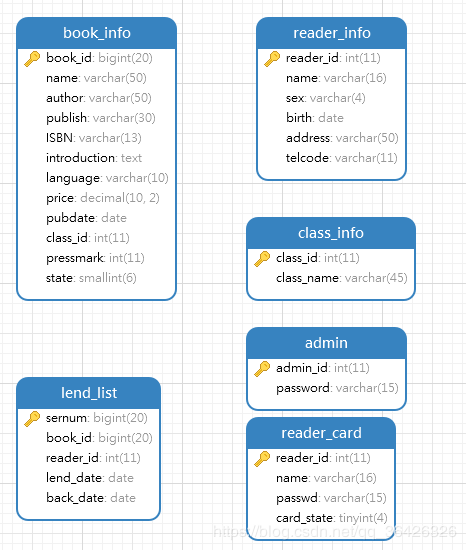Select the key icon beside class_id in class_info
Image resolution: width=466 pixels, height=550 pixels.
click(262, 259)
